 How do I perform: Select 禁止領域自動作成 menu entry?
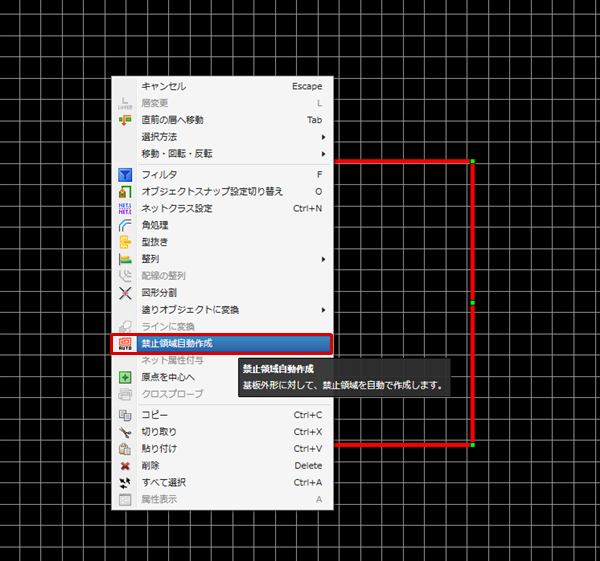(x=222, y=344)
